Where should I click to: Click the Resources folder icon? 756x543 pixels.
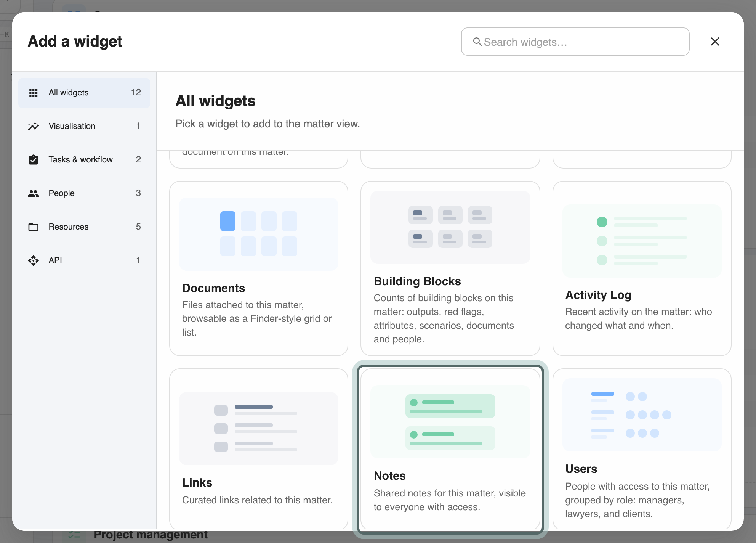34,227
